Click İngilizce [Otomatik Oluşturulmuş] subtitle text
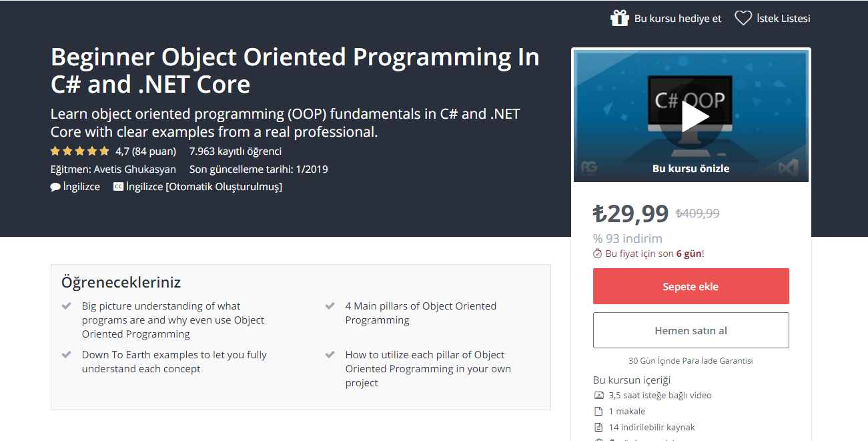 pyautogui.click(x=204, y=187)
